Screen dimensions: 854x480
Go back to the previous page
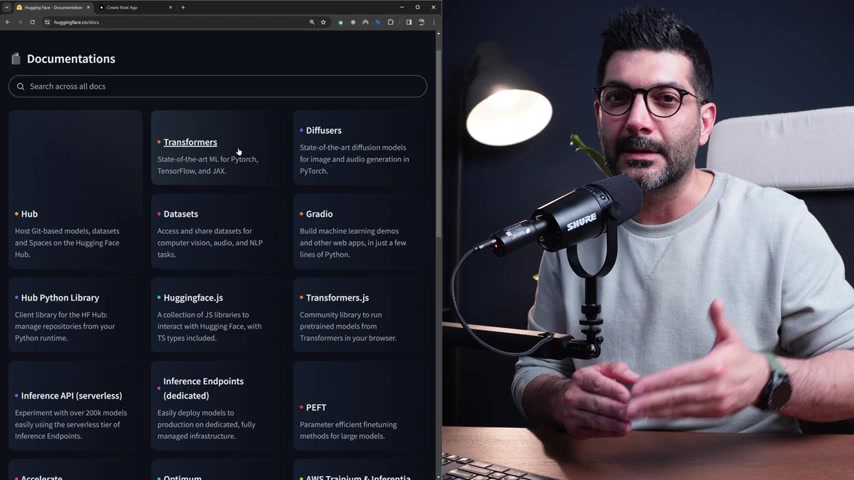point(8,22)
